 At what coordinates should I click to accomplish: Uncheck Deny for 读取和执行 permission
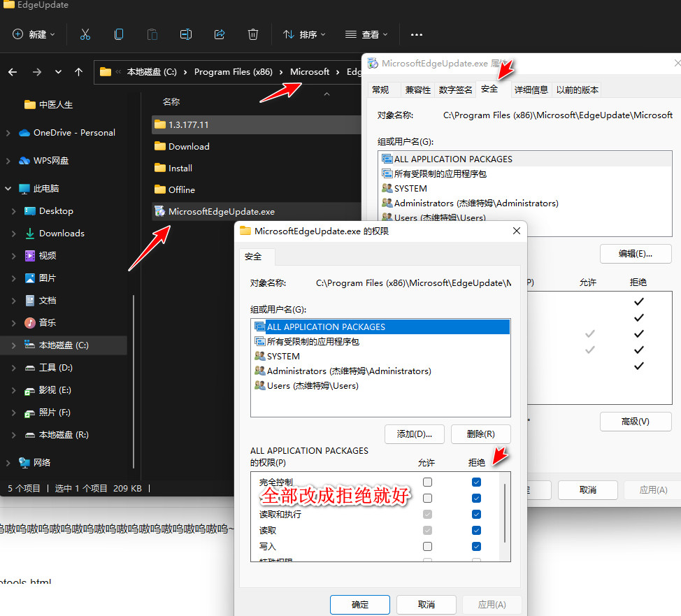tap(476, 515)
